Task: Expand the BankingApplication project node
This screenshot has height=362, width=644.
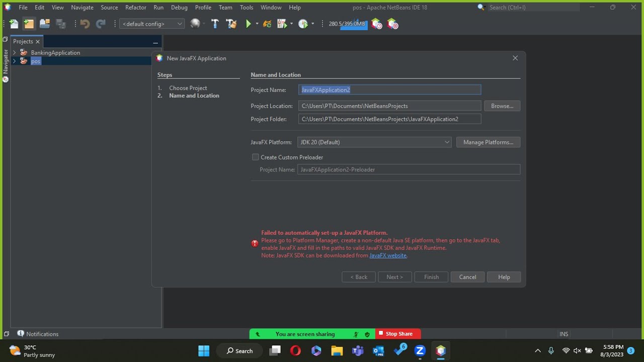Action: (14, 52)
